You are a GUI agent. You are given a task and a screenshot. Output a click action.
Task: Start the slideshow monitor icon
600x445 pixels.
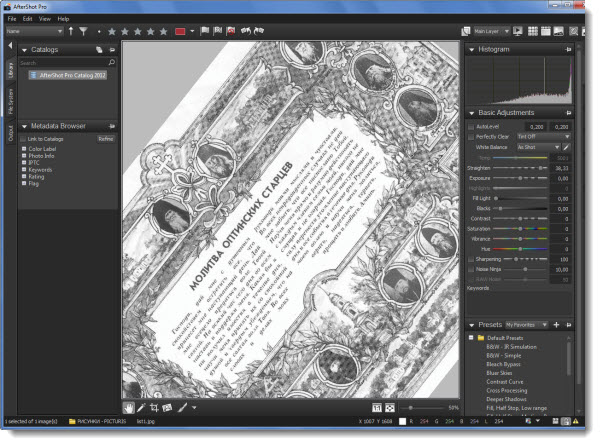point(518,31)
